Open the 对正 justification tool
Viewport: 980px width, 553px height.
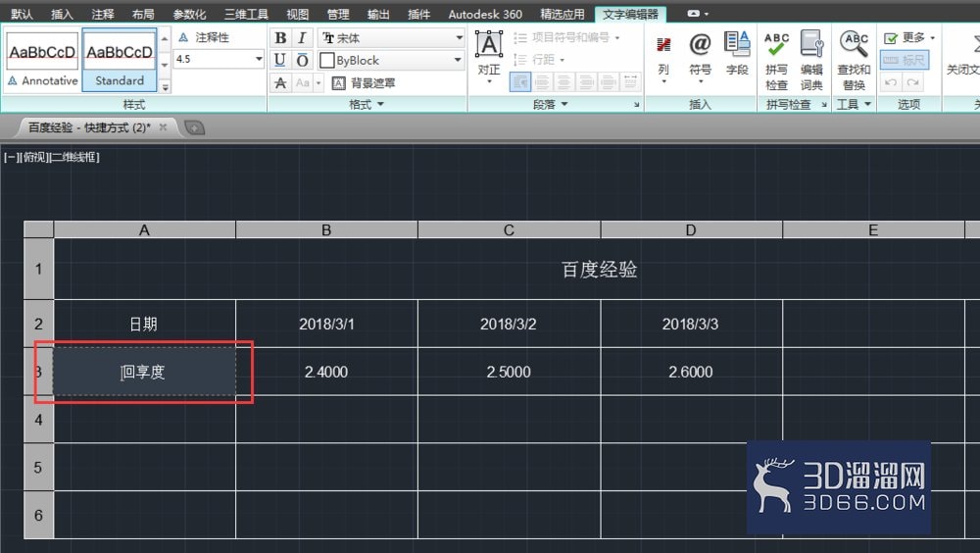tap(489, 58)
